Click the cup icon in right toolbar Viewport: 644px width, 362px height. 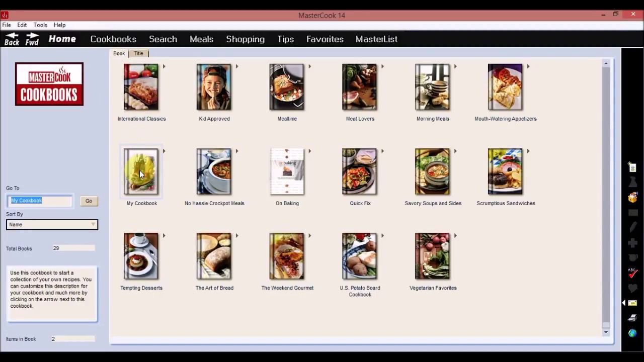tap(632, 258)
